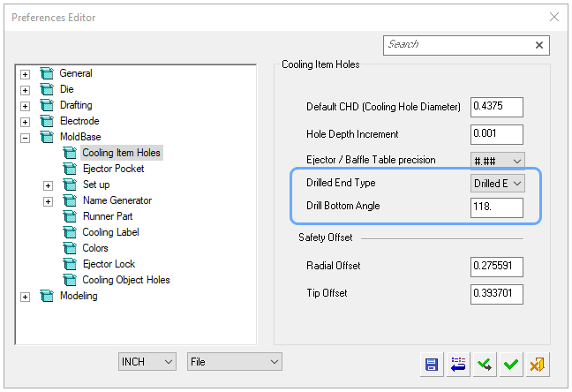This screenshot has height=392, width=572.
Task: Click the blue floppy disk save icon
Action: point(432,365)
